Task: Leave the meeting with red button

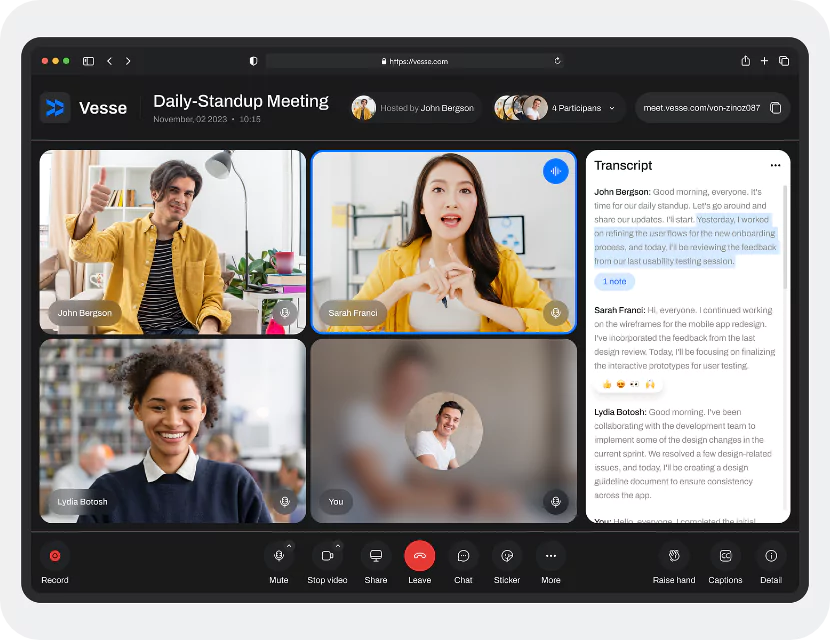Action: click(419, 556)
